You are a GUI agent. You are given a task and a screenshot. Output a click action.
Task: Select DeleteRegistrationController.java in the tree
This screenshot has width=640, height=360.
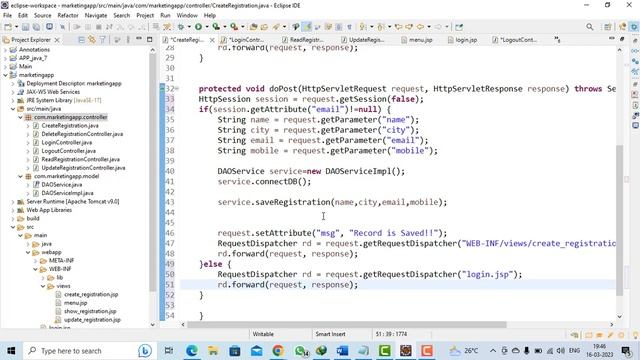pos(82,134)
